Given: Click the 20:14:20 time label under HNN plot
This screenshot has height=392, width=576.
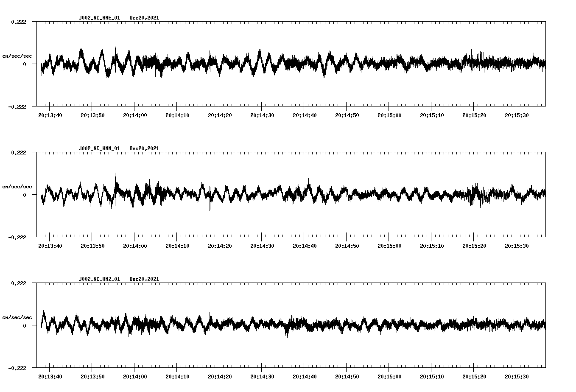Looking at the screenshot, I should (220, 246).
